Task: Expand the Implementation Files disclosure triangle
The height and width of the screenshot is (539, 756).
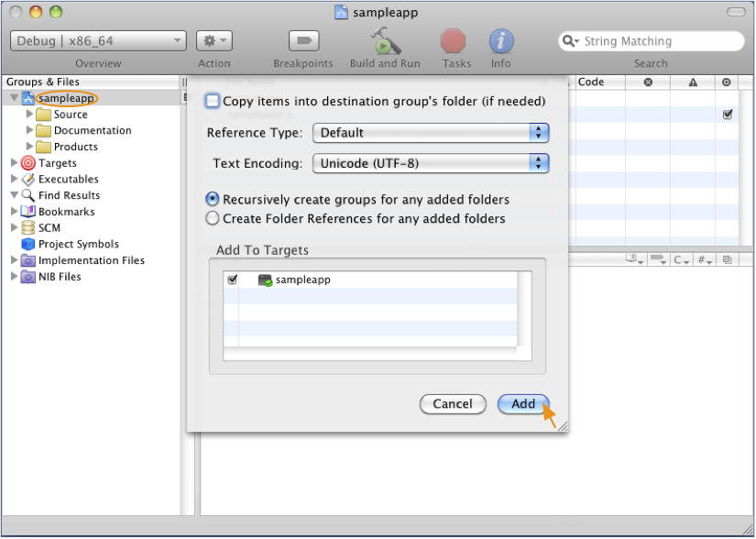Action: pos(14,259)
